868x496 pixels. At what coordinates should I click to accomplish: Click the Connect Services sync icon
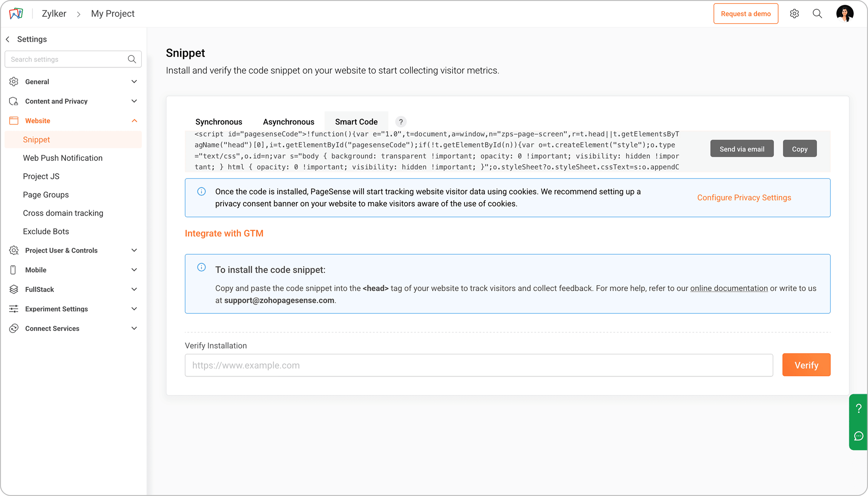(14, 328)
